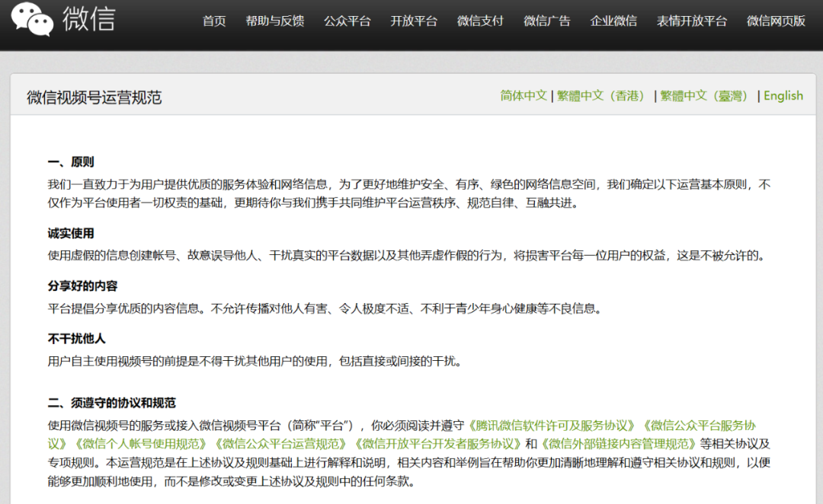Screen dimensions: 823x504
Task: Click 微信广告 in the top menu
Action: (547, 21)
